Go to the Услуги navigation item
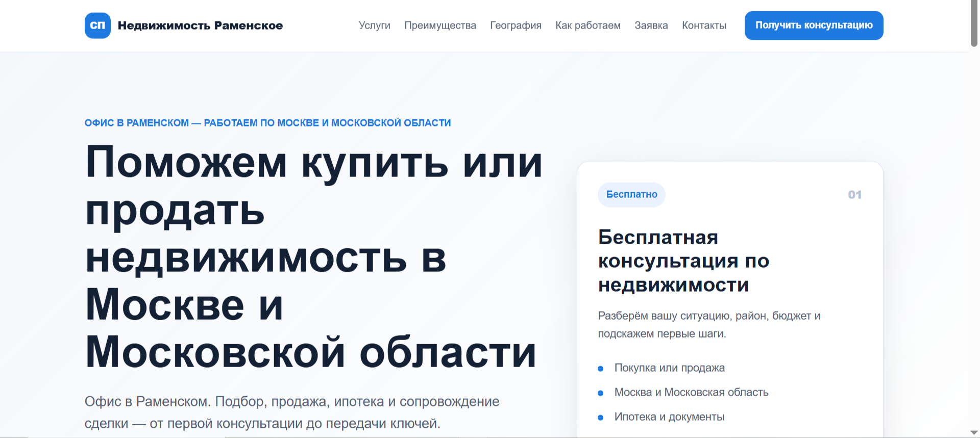 click(374, 25)
